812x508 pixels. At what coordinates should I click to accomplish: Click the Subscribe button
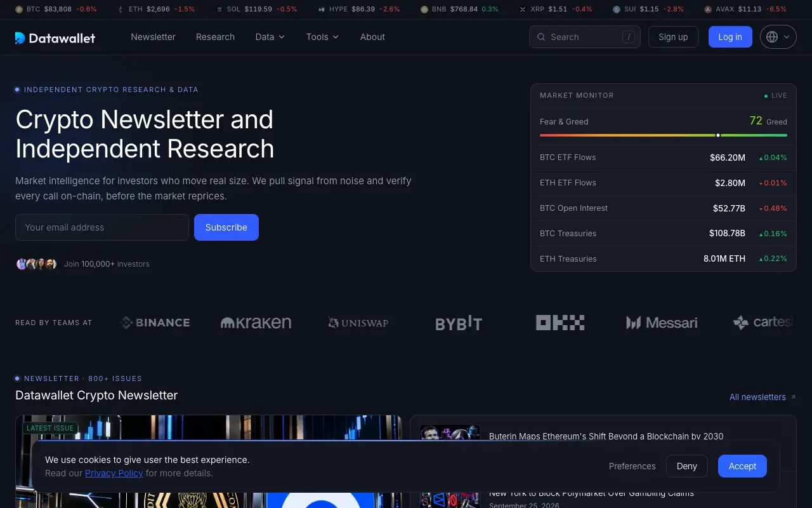(226, 227)
